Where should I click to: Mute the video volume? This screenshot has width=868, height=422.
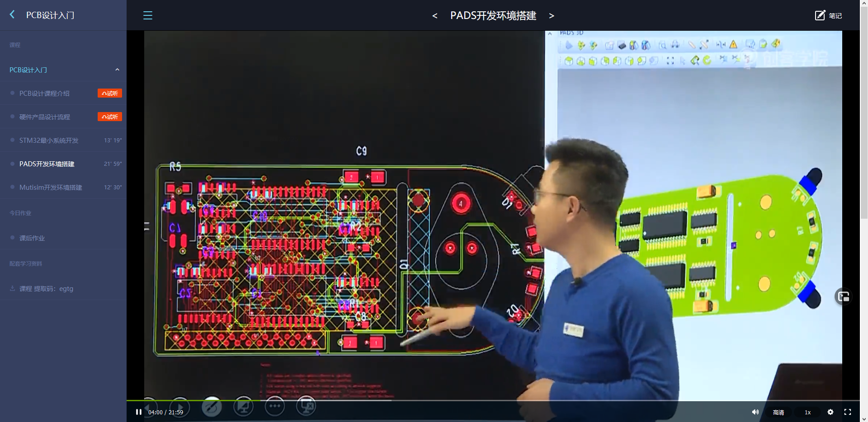pyautogui.click(x=755, y=412)
